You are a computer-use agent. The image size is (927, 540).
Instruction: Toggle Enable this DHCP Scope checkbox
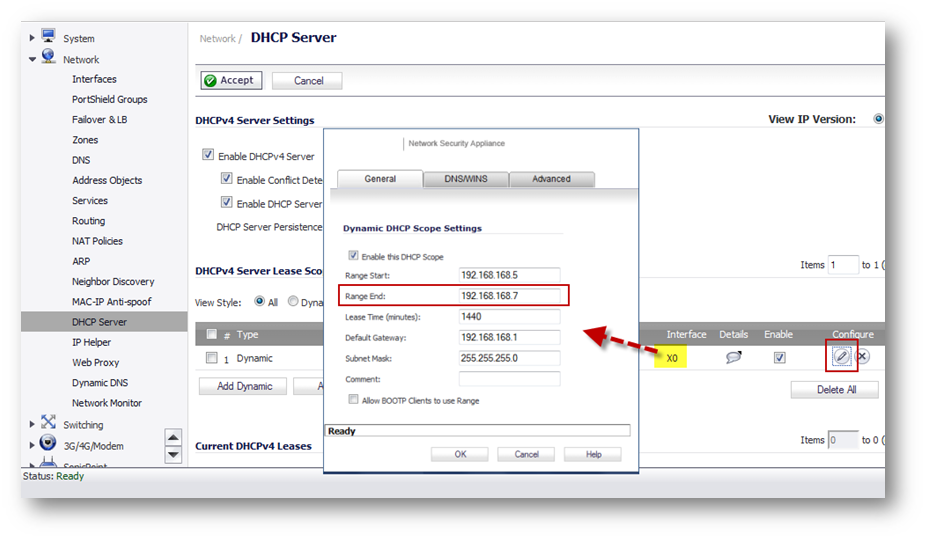coord(353,256)
